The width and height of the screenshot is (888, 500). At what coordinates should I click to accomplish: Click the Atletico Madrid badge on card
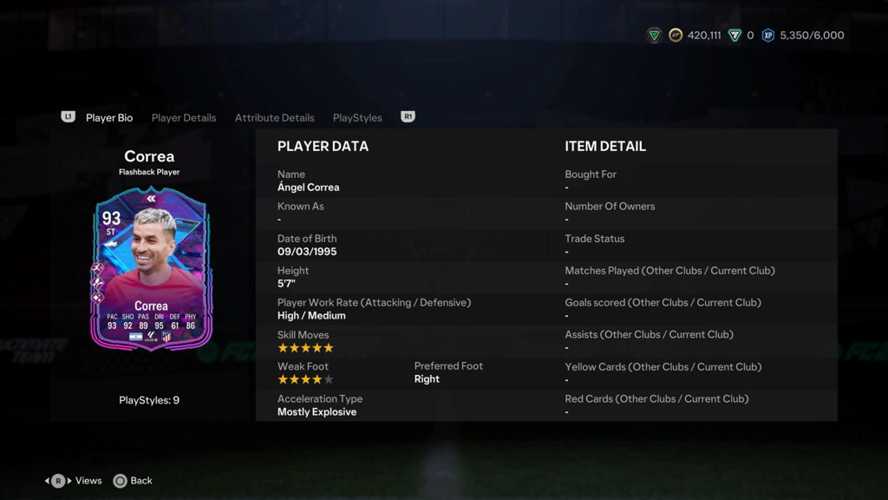(166, 336)
